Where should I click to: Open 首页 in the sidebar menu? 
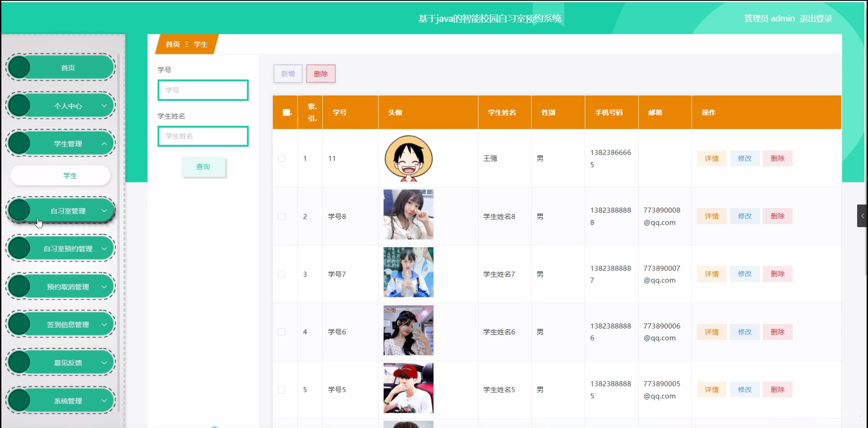pyautogui.click(x=61, y=67)
